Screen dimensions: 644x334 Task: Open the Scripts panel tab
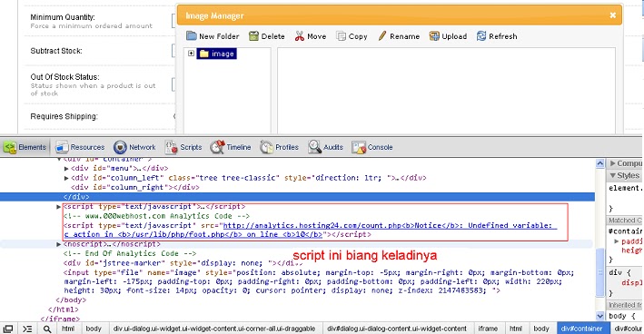tap(183, 147)
